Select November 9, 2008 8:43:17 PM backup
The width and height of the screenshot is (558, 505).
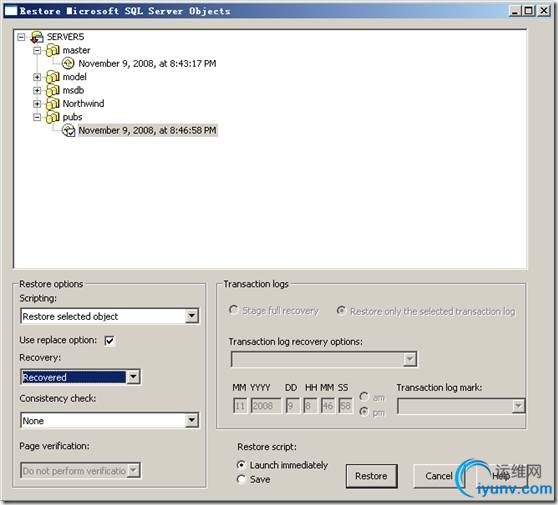[147, 63]
